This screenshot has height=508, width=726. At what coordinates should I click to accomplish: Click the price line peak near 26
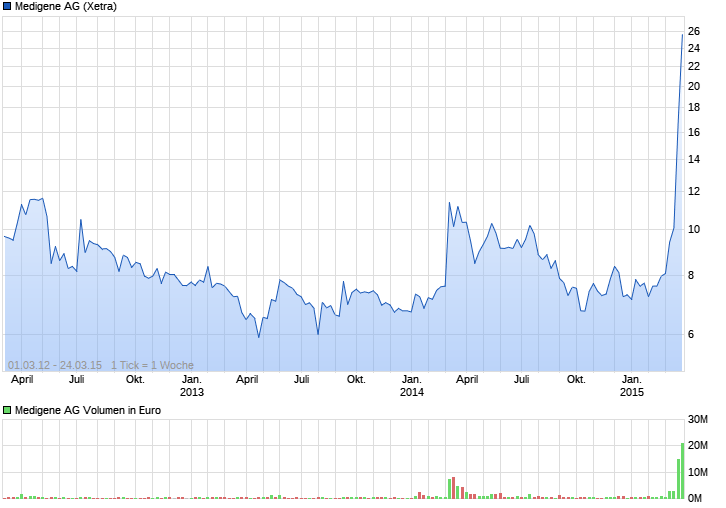point(682,35)
